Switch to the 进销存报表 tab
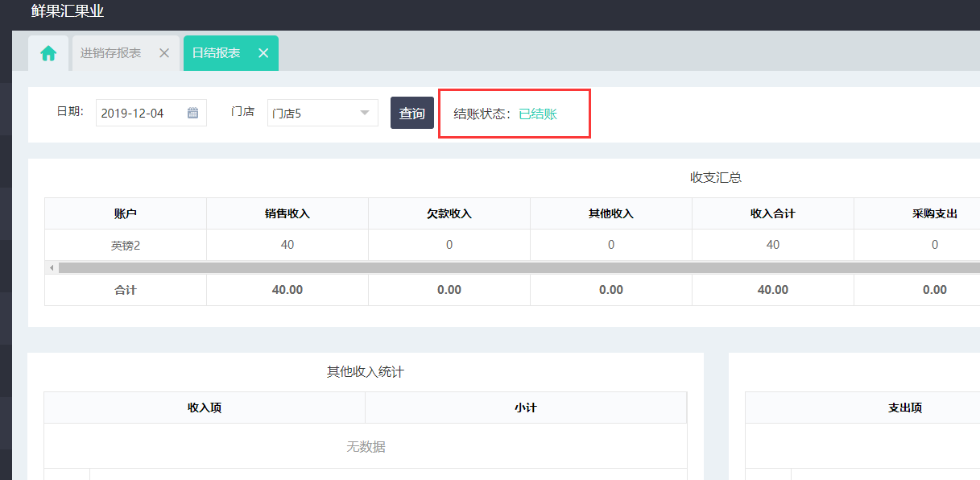Image resolution: width=980 pixels, height=480 pixels. pyautogui.click(x=110, y=53)
